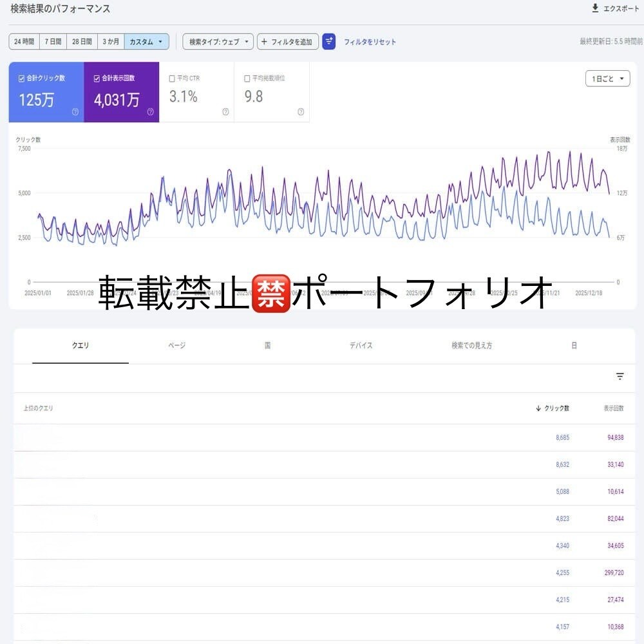Open the table rows filter icon
Viewport: 644px width, 644px height.
[x=620, y=376]
